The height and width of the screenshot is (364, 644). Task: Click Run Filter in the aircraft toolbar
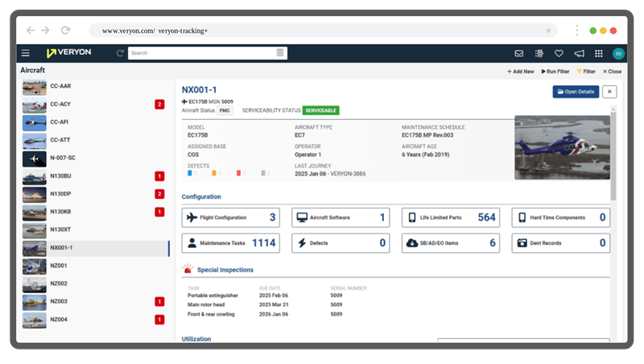(555, 71)
